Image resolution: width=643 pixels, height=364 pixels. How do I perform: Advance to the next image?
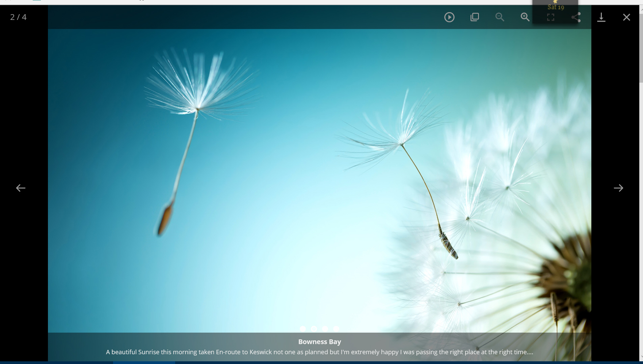618,188
